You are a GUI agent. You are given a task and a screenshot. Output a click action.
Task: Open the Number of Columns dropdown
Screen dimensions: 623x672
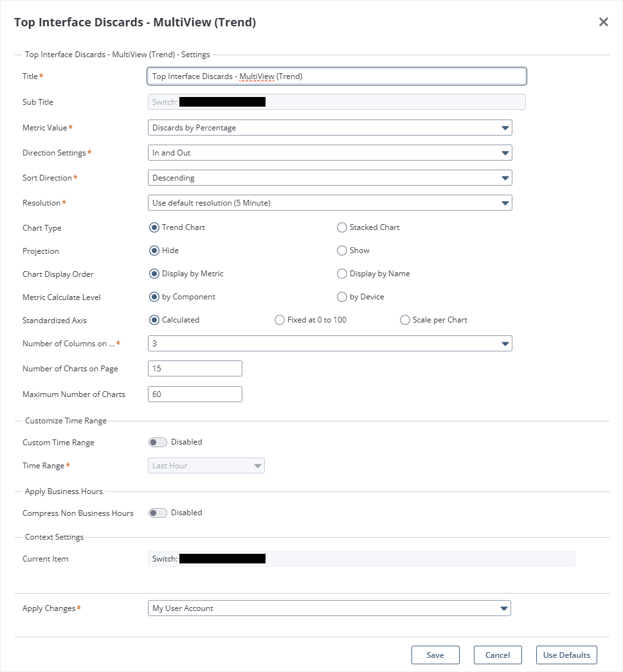[x=330, y=344]
